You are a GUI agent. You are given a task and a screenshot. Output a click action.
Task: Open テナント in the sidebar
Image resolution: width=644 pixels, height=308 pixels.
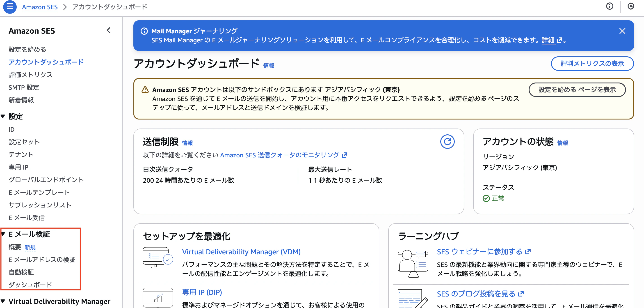[21, 154]
